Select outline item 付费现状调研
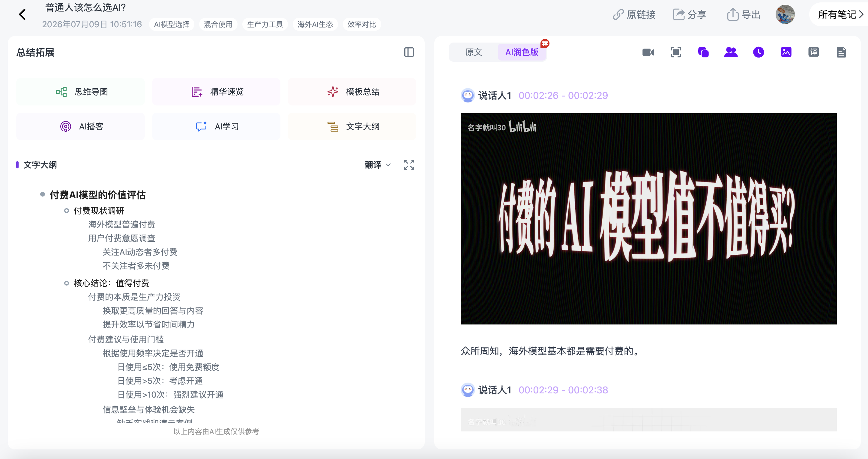This screenshot has width=868, height=459. point(99,211)
